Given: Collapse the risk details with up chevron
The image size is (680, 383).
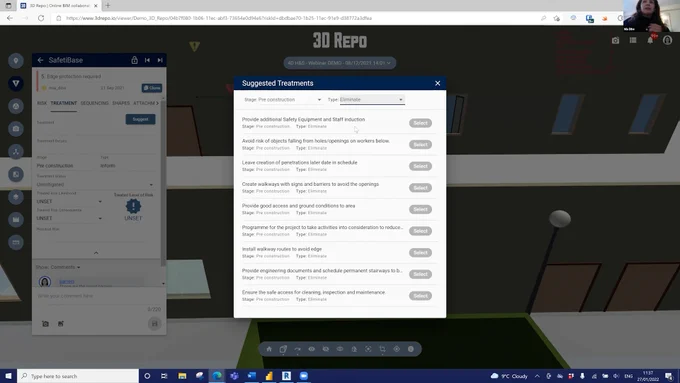Looking at the screenshot, I should tap(96, 253).
